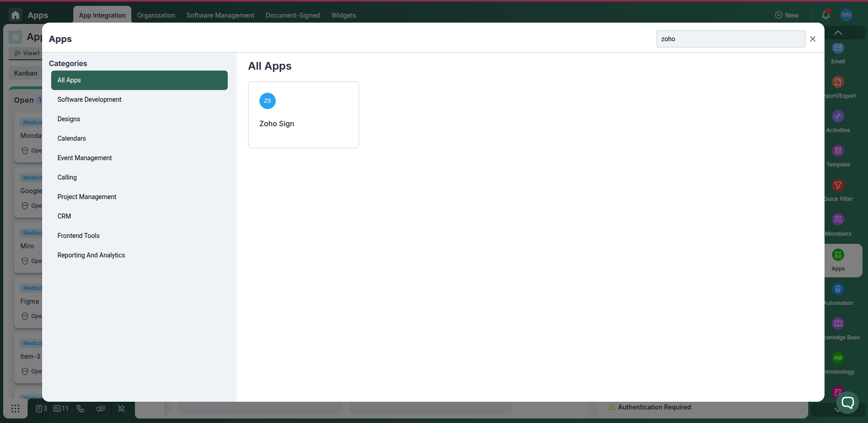Open the Activities panel
Image resolution: width=868 pixels, height=423 pixels.
click(x=838, y=121)
